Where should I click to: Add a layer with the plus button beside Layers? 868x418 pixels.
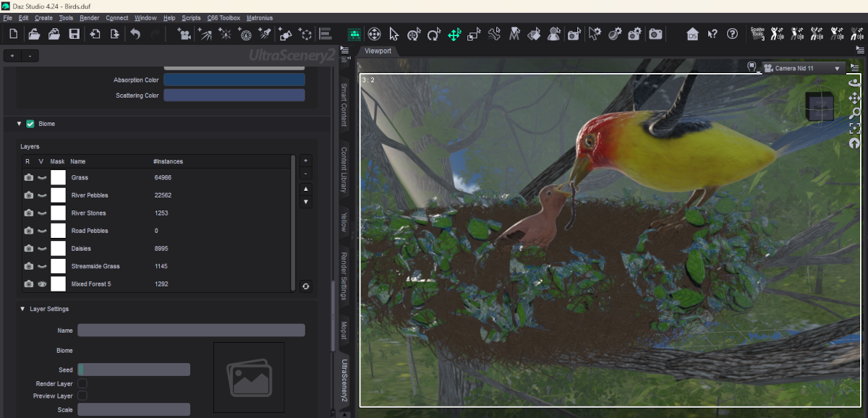tap(306, 161)
